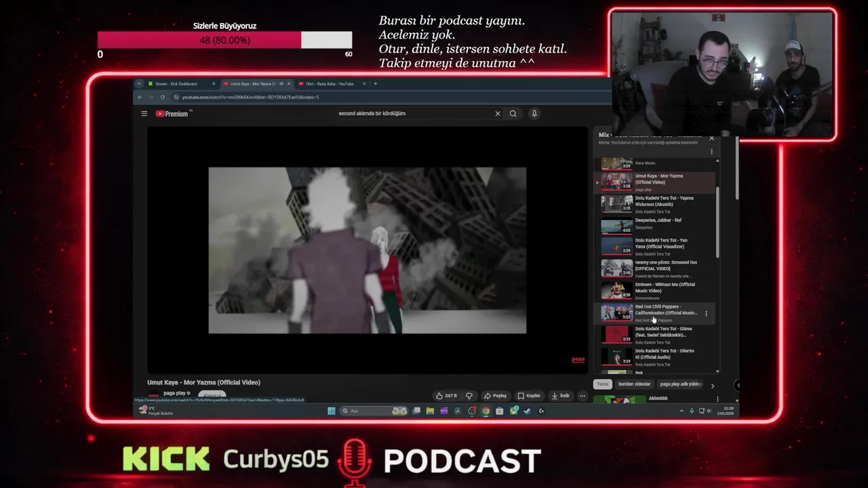Mute audio icon on Umut Kaya tab

281,83
